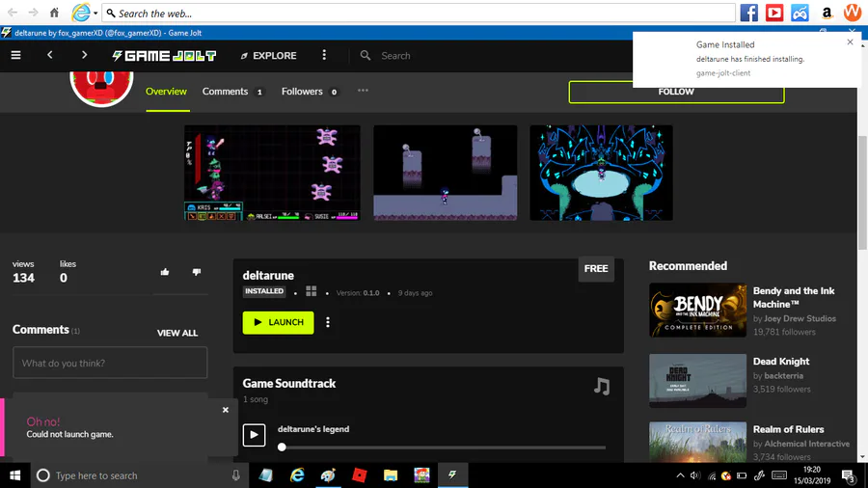This screenshot has height=488, width=868.
Task: Open the three-dot menu beside Explore
Action: (x=324, y=55)
